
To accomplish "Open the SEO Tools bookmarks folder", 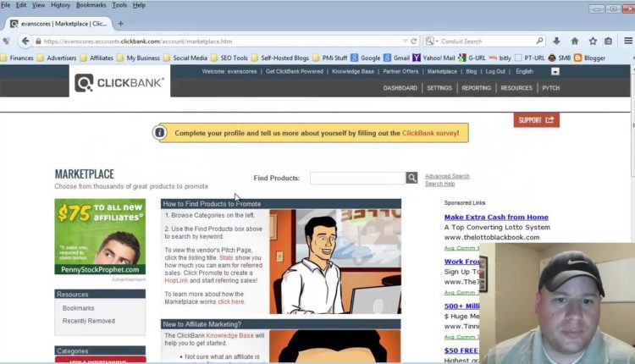I will pos(229,58).
